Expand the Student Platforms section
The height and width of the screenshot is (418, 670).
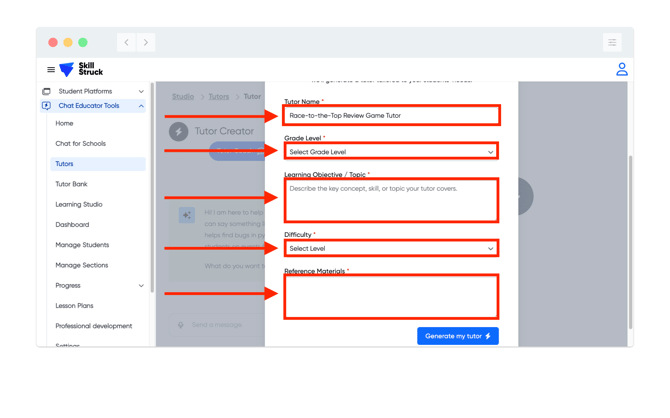click(x=141, y=91)
